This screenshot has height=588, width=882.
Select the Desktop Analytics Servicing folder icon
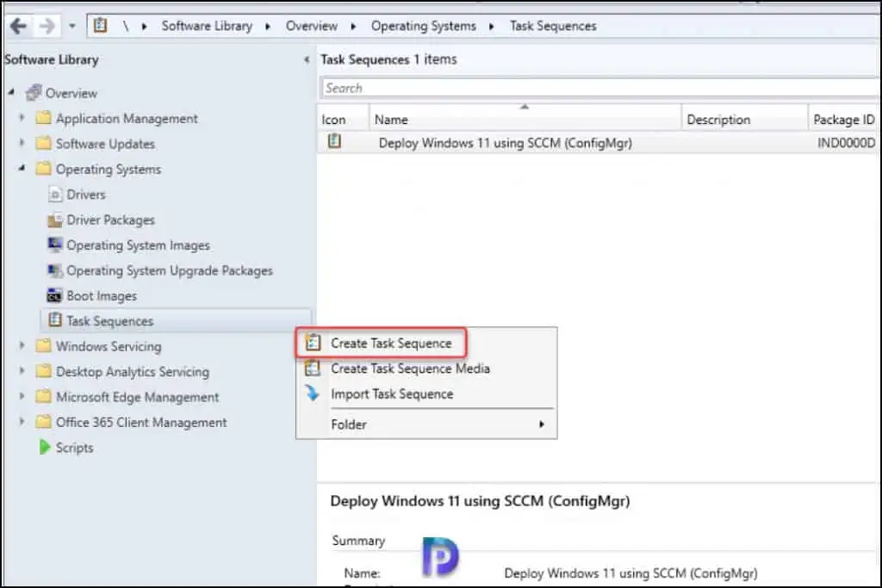tap(43, 370)
